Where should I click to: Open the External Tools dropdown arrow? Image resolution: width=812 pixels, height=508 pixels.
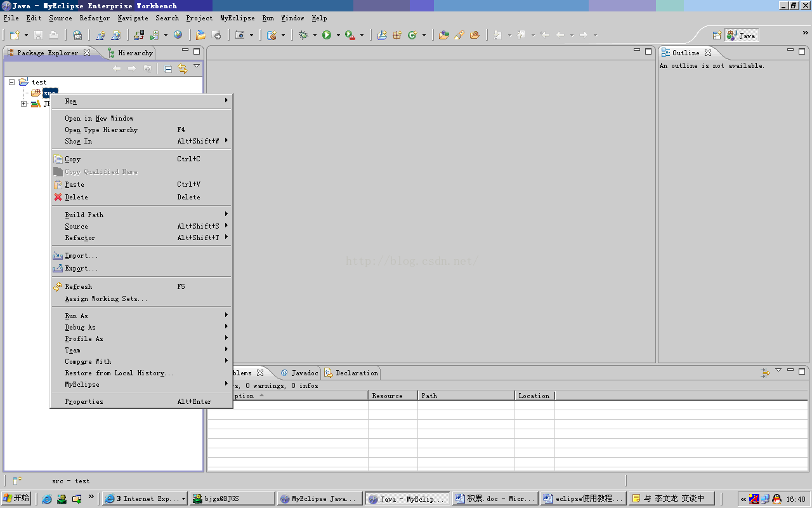pos(362,36)
